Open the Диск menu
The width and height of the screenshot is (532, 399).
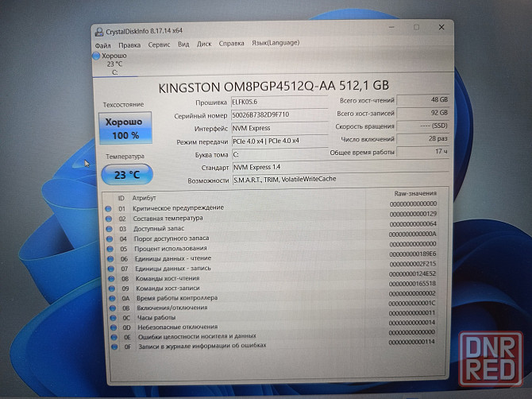coord(204,45)
